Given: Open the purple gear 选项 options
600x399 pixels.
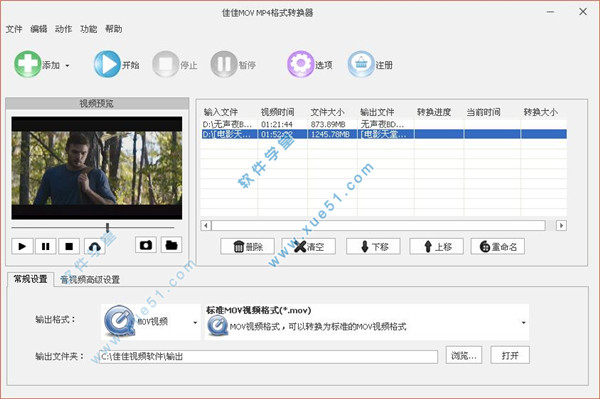Looking at the screenshot, I should [x=301, y=64].
